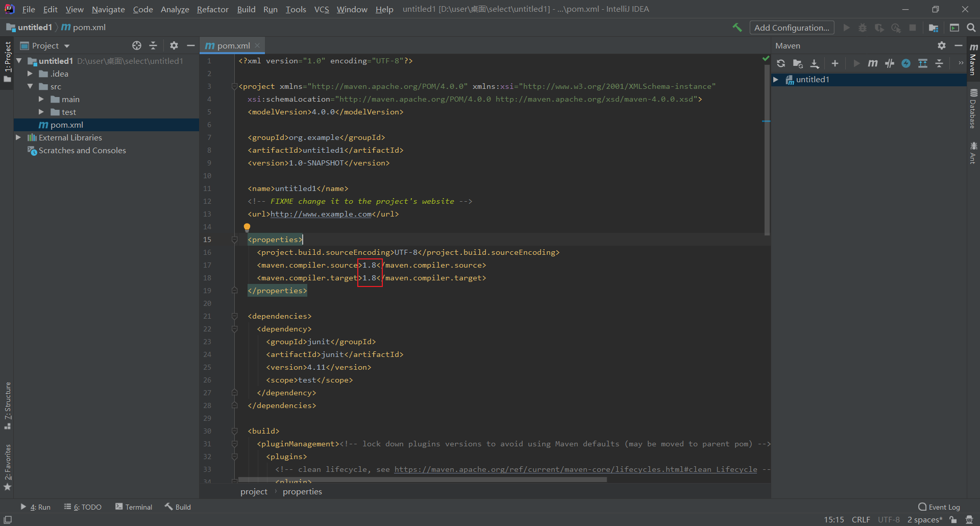Image resolution: width=980 pixels, height=526 pixels.
Task: Open the Add Configuration dropdown
Action: click(792, 28)
